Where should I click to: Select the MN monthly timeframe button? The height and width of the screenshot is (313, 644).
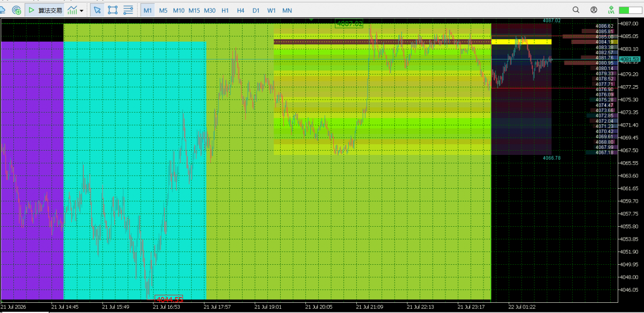288,10
